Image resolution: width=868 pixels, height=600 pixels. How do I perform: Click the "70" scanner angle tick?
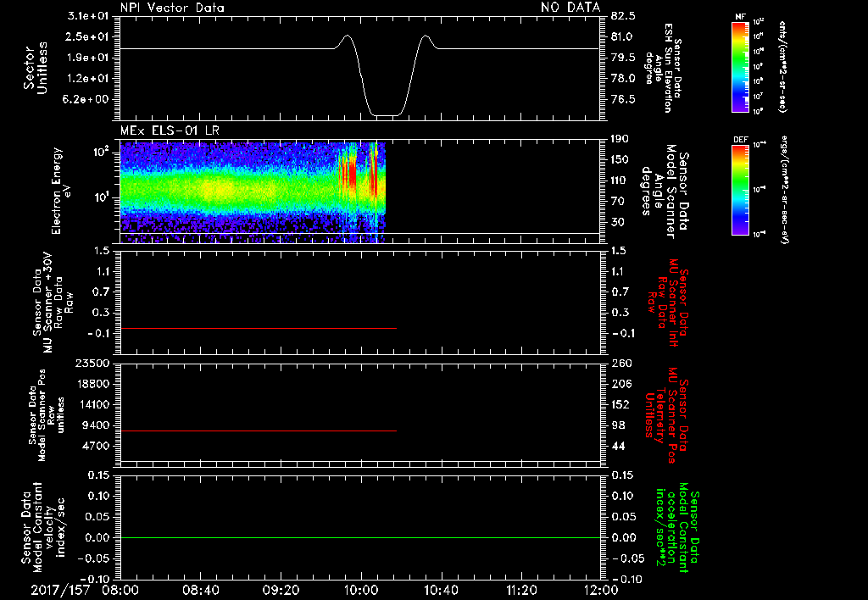(x=620, y=201)
